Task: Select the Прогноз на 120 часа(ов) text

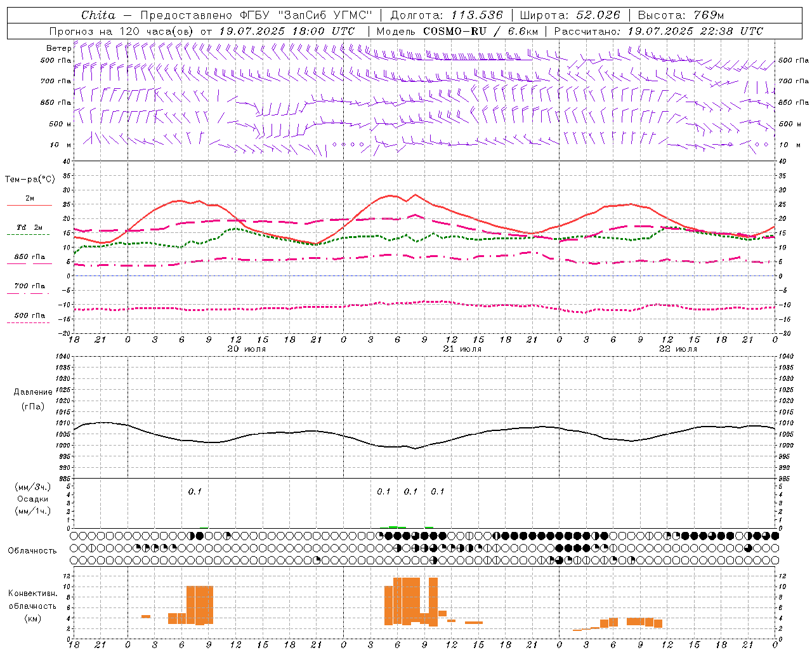Action: coord(122,31)
